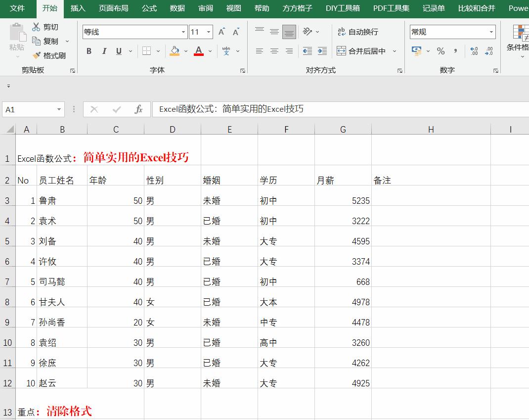Click the Insert Function fx icon
The height and width of the screenshot is (420, 529).
click(138, 109)
